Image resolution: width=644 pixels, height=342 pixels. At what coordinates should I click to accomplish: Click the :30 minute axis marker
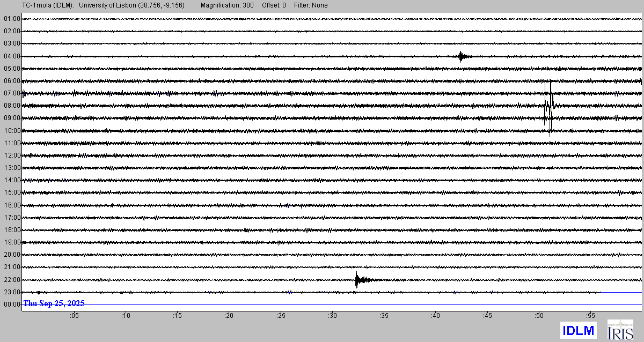pos(332,315)
